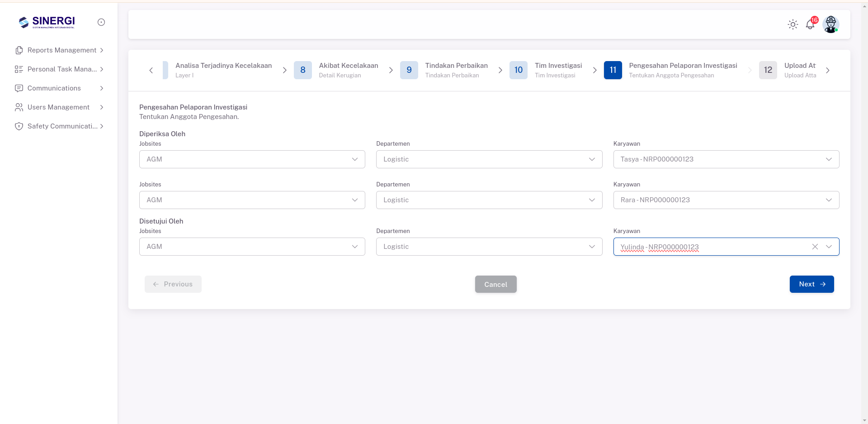Screen dimensions: 868x424
Task: Expand the Personal Task Mana... menu
Action: 102,69
